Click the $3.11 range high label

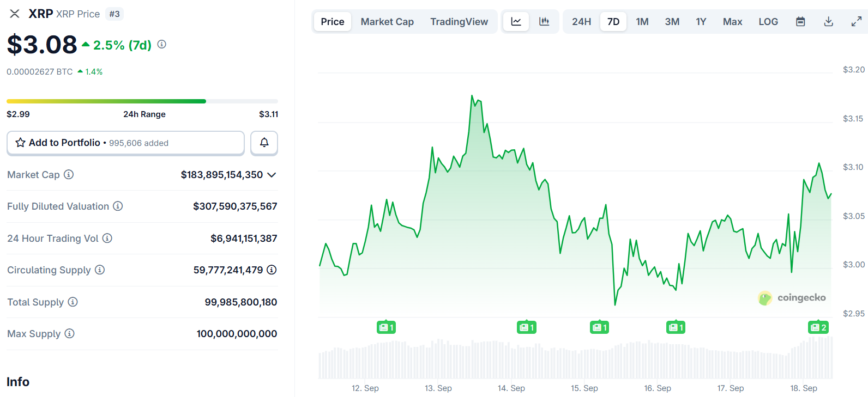click(x=268, y=114)
